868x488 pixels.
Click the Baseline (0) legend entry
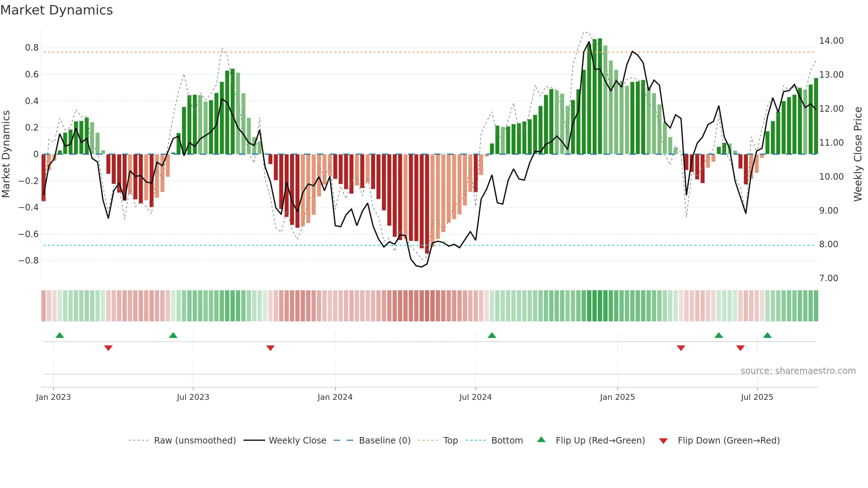coord(372,440)
